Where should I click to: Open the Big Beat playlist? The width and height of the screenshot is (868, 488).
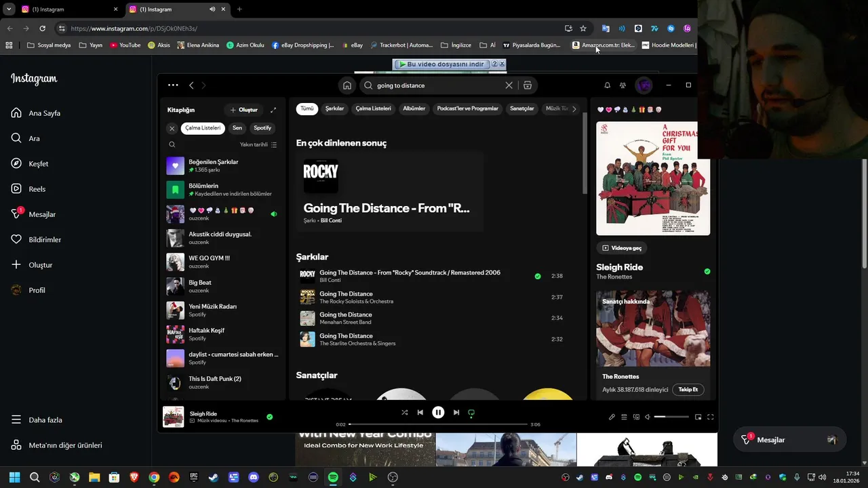(222, 286)
